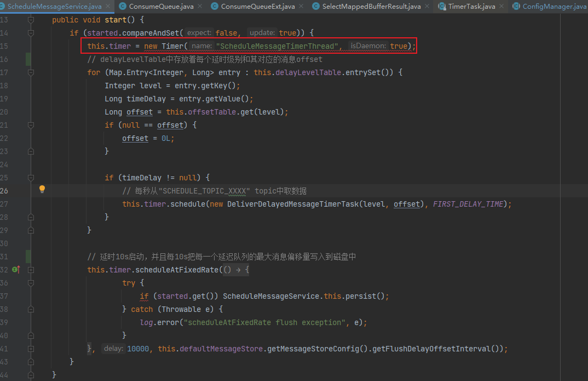Viewport: 588px width, 381px height.
Task: Click the "scheduleAtFixedRate flush exception" string
Action: click(x=264, y=322)
